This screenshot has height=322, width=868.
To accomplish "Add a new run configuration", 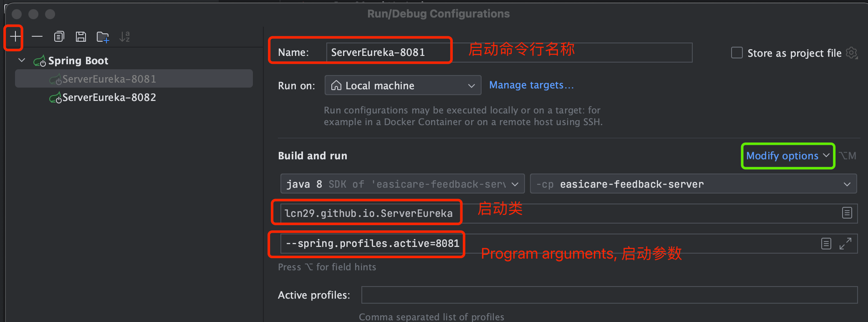I will click(x=15, y=37).
